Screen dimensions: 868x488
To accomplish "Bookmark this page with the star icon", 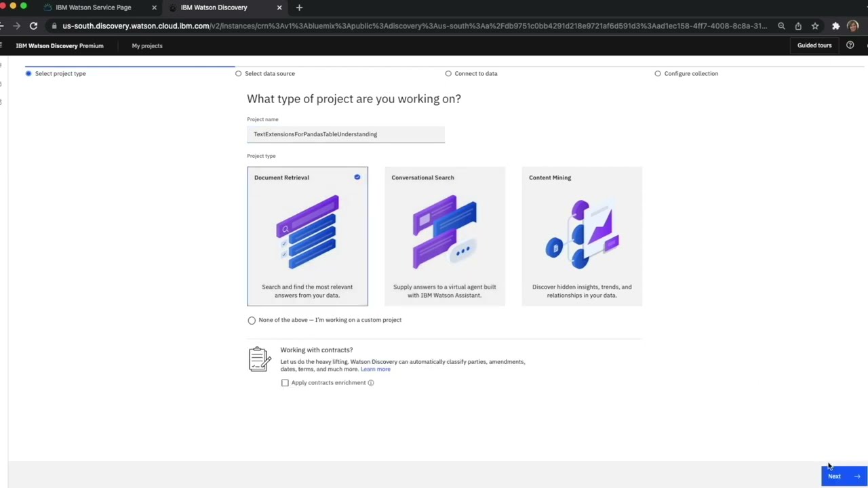I will (815, 26).
